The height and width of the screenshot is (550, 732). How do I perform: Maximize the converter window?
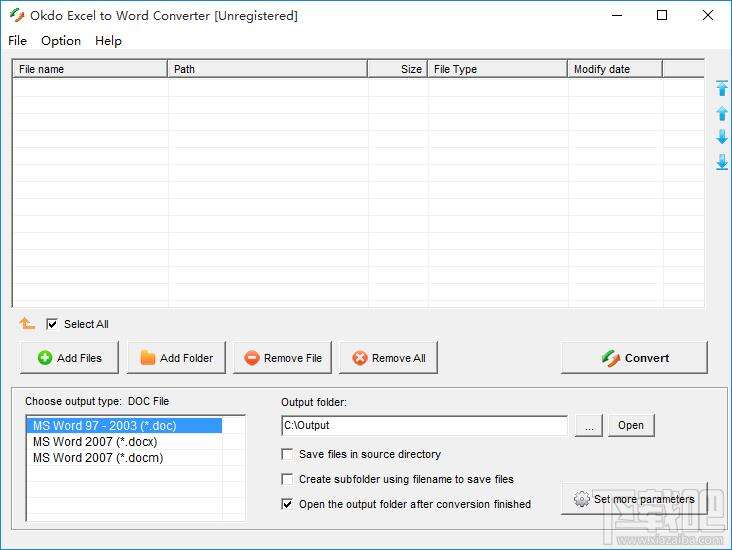click(x=662, y=15)
